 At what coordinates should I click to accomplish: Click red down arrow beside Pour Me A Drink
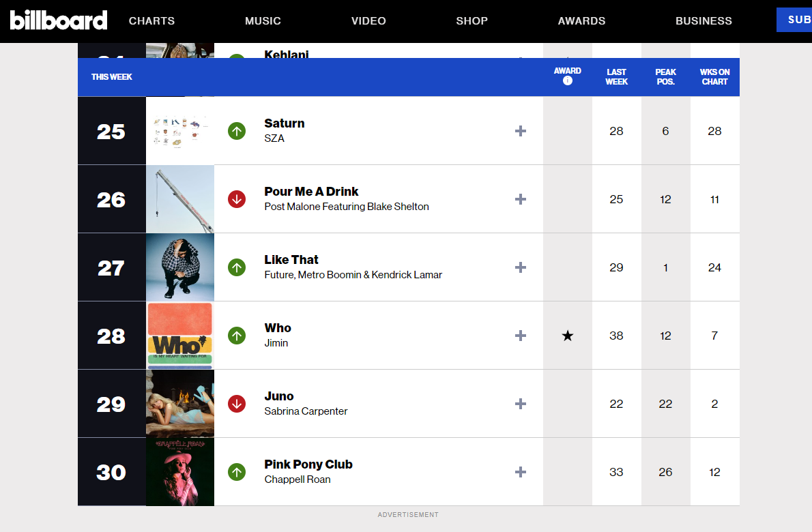pos(237,199)
